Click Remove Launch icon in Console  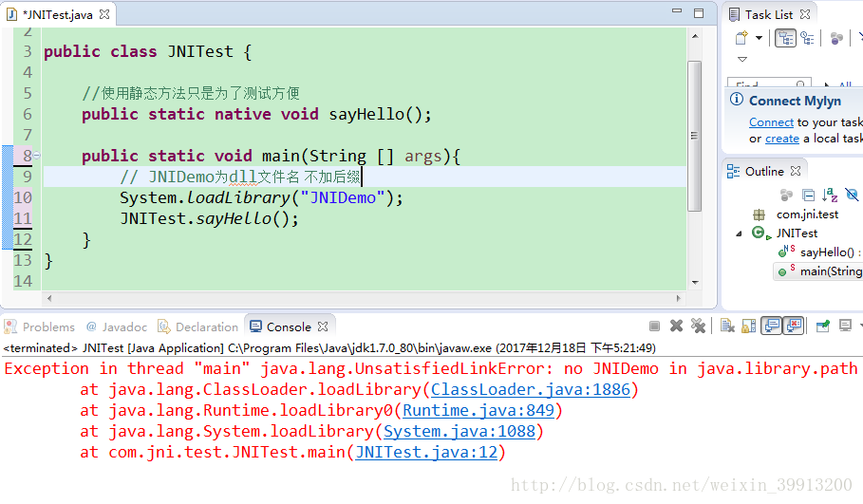(x=677, y=327)
